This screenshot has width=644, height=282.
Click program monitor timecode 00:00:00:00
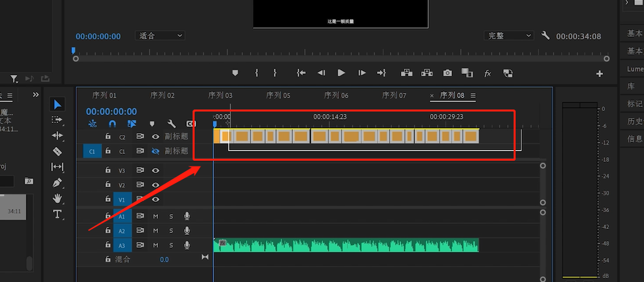pyautogui.click(x=98, y=37)
